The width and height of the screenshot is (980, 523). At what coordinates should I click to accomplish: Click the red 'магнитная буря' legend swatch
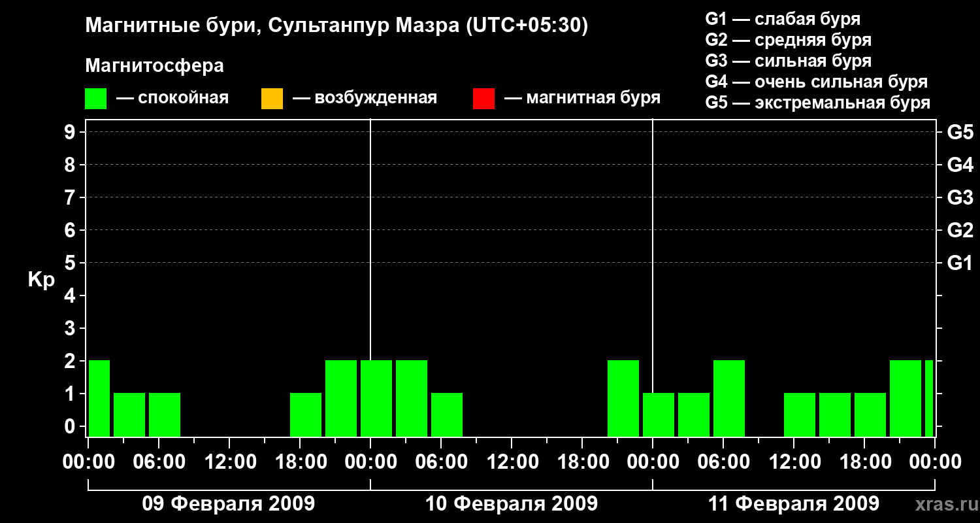[x=483, y=99]
